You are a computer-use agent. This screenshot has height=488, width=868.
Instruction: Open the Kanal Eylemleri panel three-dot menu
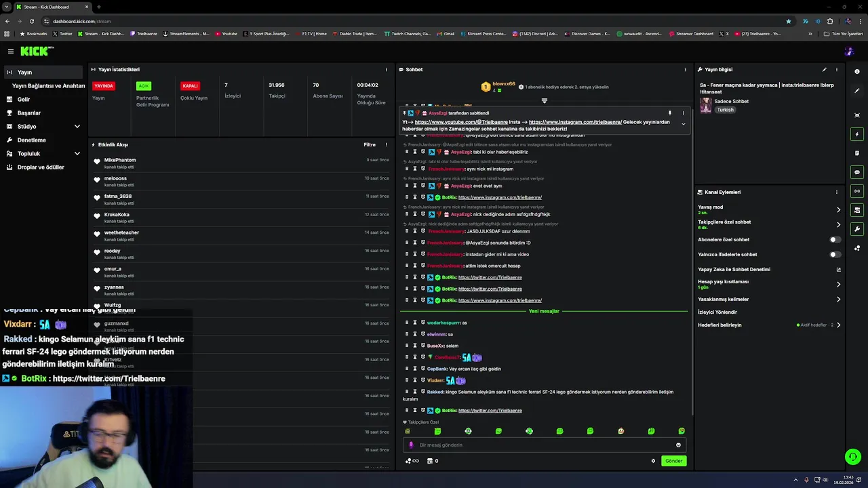click(837, 192)
